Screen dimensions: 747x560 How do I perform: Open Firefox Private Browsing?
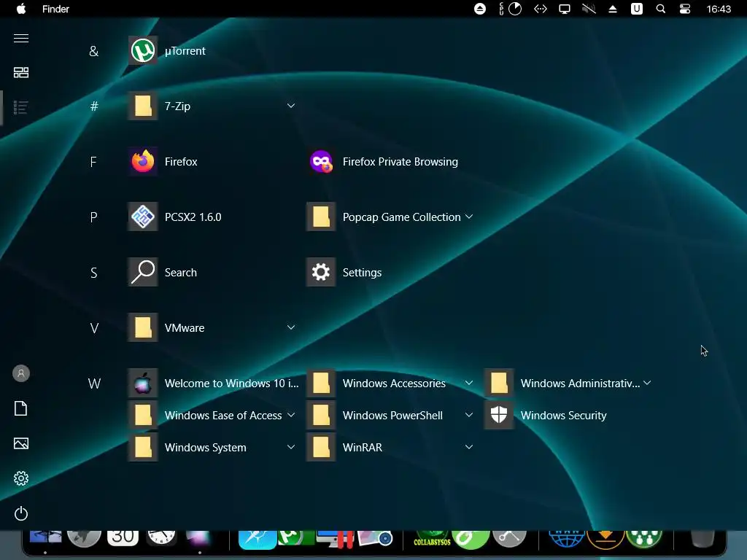tap(383, 161)
